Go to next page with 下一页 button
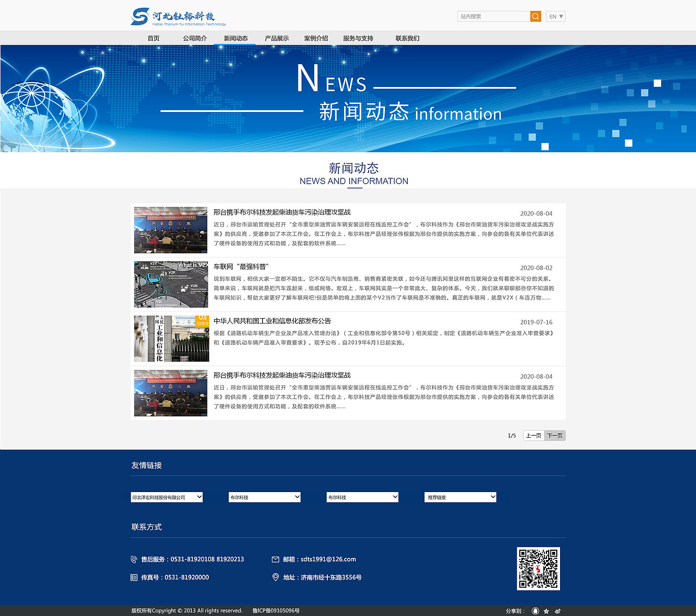Image resolution: width=696 pixels, height=616 pixels. point(554,435)
